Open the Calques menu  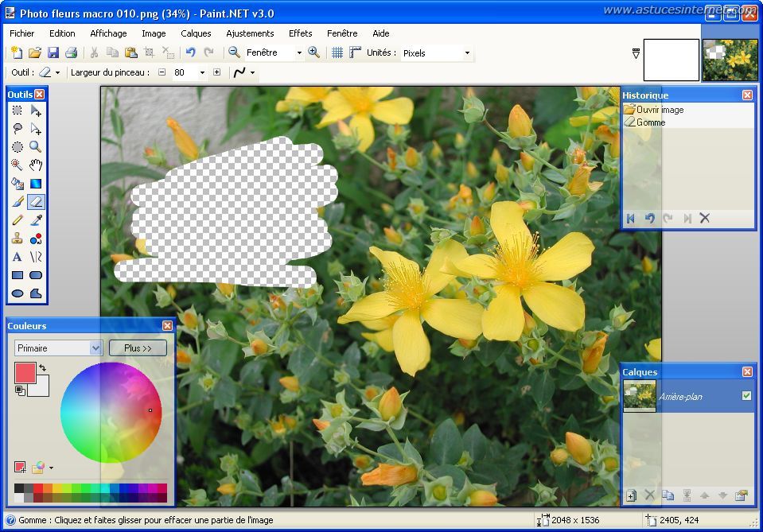[196, 33]
